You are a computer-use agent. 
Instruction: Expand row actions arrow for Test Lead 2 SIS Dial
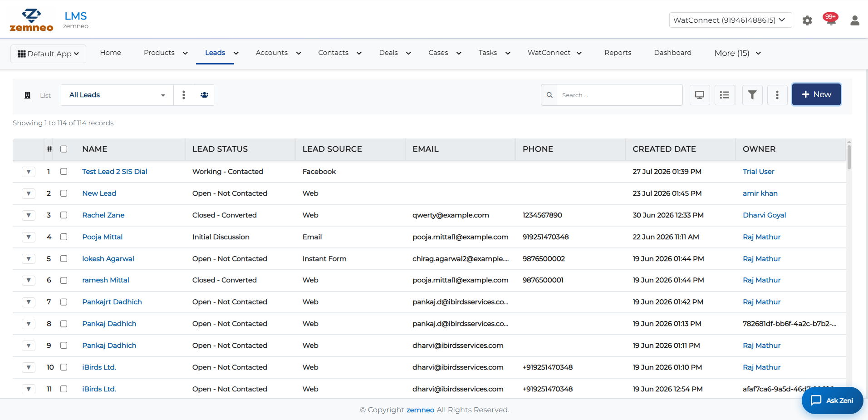[x=29, y=172]
